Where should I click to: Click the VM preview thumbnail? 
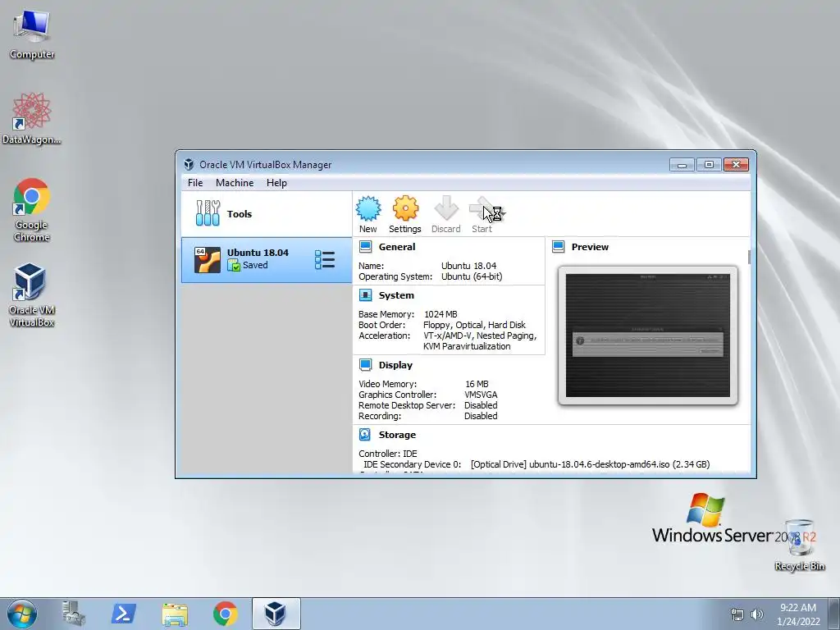(648, 336)
